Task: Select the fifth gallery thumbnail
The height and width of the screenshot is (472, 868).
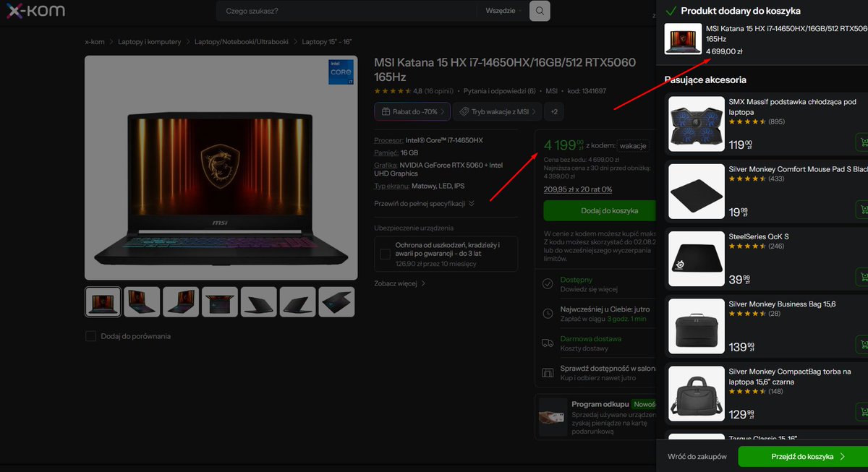Action: pos(259,301)
